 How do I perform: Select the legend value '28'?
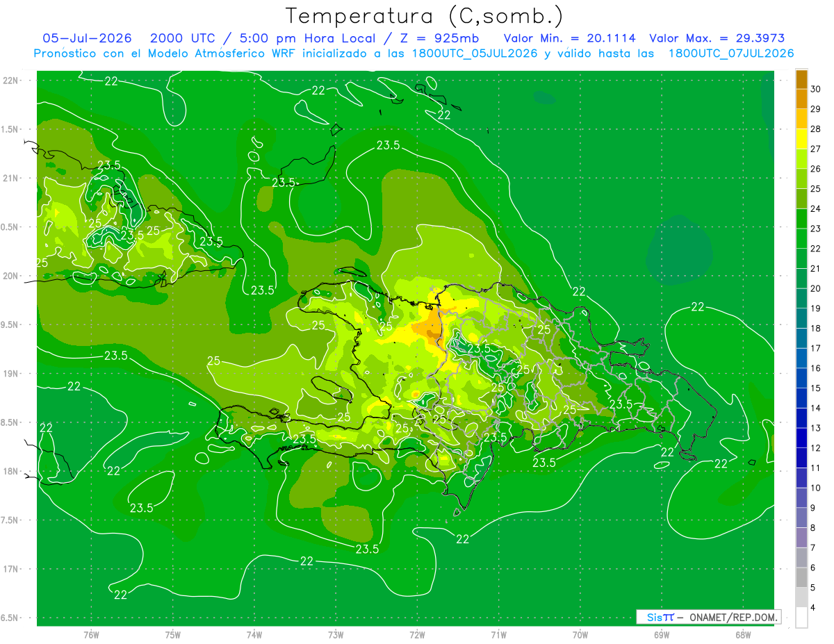(x=816, y=129)
